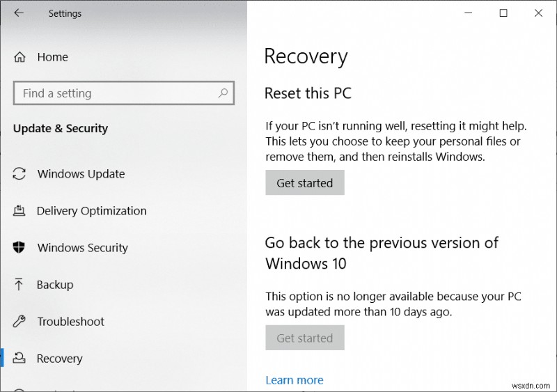557x392 pixels.
Task: Click the Delivery Optimization icon
Action: (19, 211)
